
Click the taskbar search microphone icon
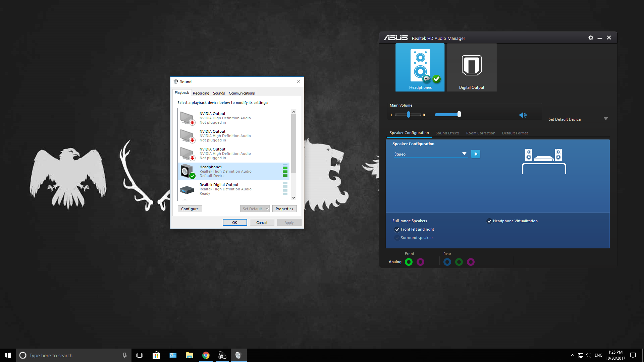tap(124, 355)
